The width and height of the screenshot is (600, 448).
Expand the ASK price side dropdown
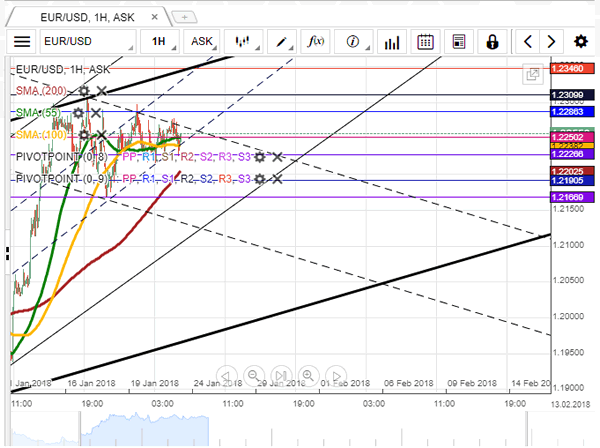tap(202, 42)
